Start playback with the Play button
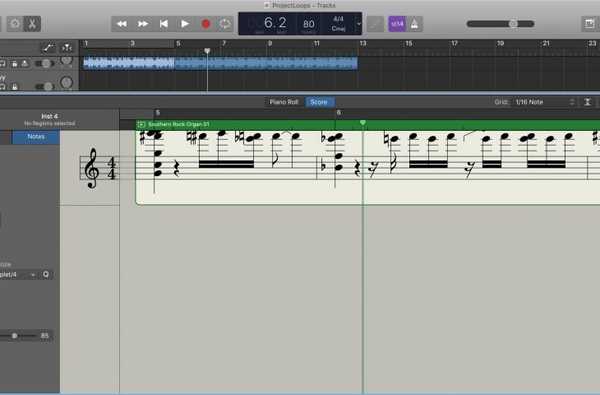The height and width of the screenshot is (395, 600). pos(185,24)
